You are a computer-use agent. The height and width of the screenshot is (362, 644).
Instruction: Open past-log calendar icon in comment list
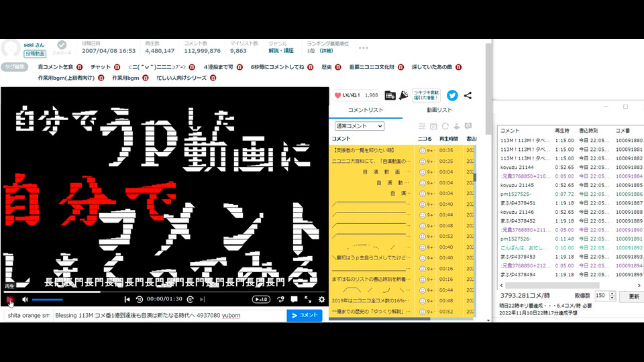tap(433, 126)
